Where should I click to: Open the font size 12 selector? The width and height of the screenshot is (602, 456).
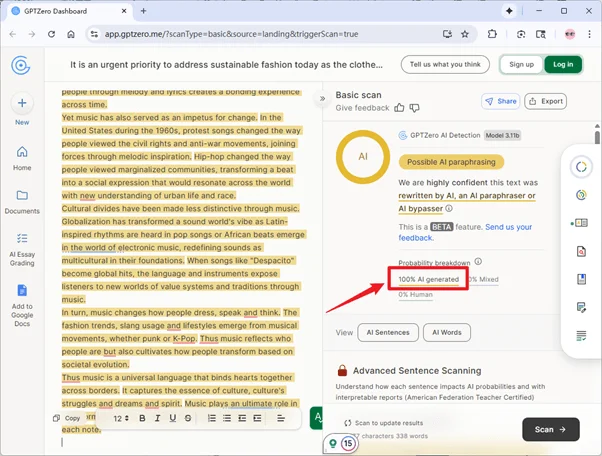120,418
